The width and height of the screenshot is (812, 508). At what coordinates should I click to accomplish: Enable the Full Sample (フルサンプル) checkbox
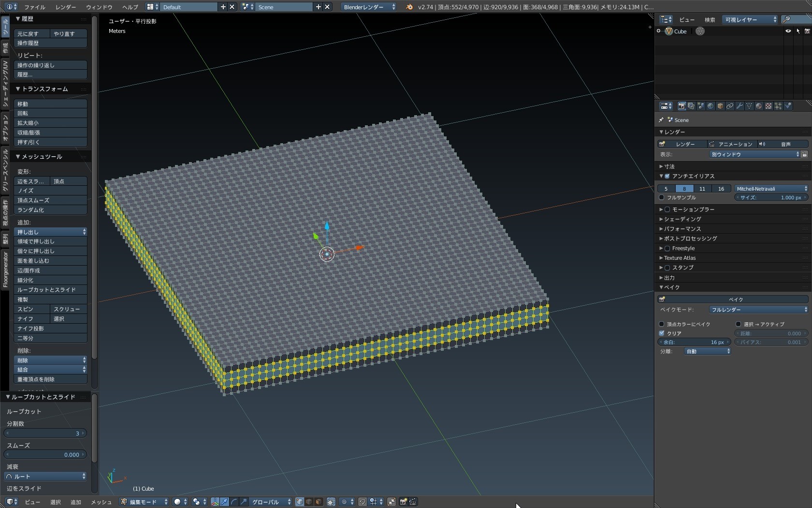click(662, 197)
